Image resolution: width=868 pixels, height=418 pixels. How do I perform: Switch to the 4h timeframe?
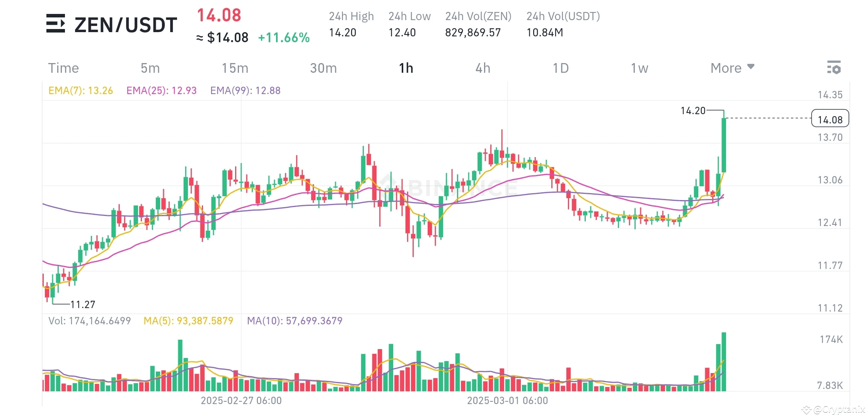(483, 68)
